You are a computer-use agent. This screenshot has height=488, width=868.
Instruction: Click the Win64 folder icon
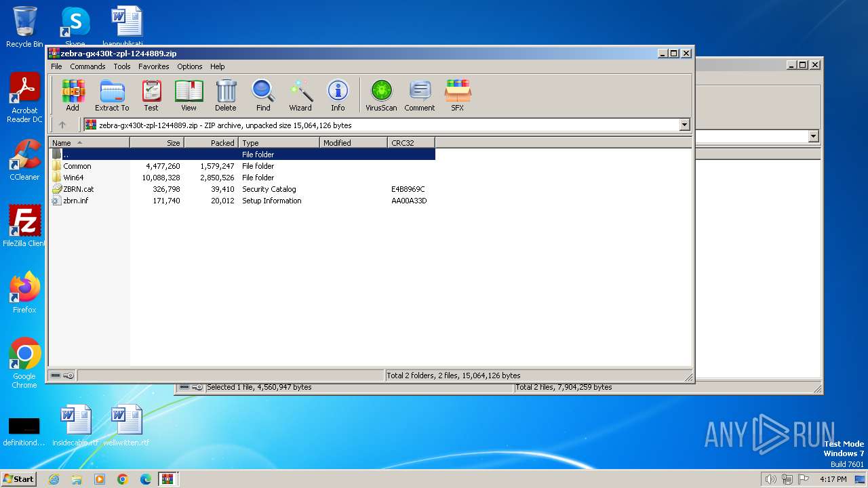[x=57, y=178]
